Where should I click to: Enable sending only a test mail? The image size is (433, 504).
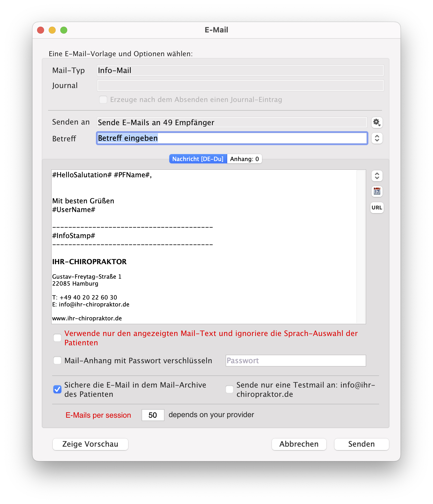(230, 389)
